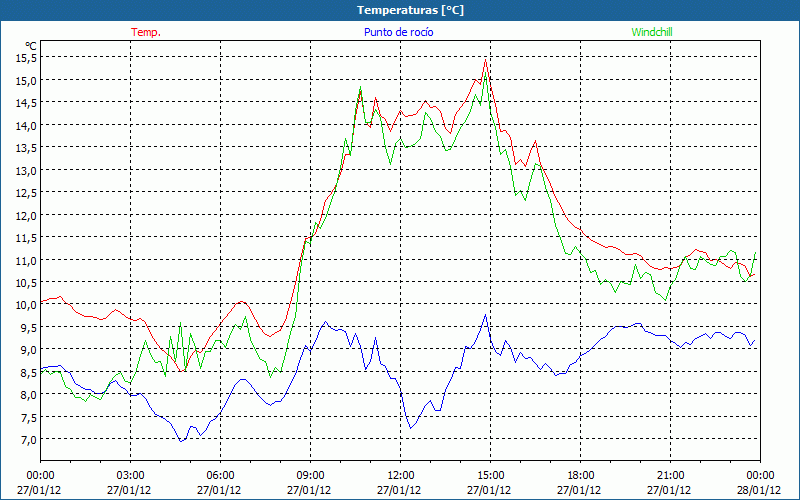800x500 pixels.
Task: Click the "18:00" time axis label
Action: click(580, 475)
